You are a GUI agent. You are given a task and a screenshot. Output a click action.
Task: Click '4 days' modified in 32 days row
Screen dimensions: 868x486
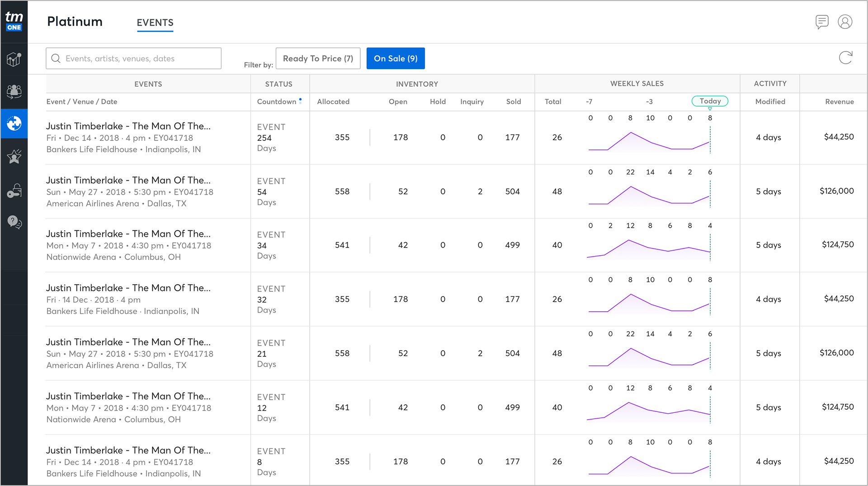tap(769, 299)
